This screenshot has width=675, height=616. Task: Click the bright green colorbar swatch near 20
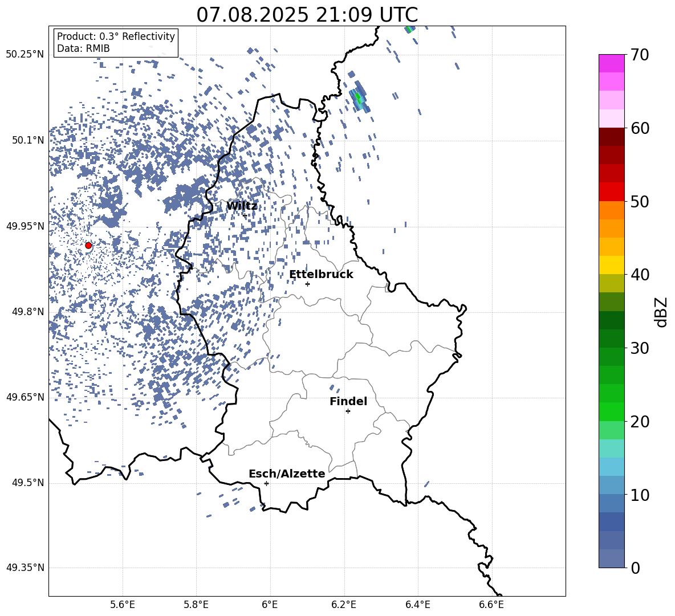click(612, 411)
